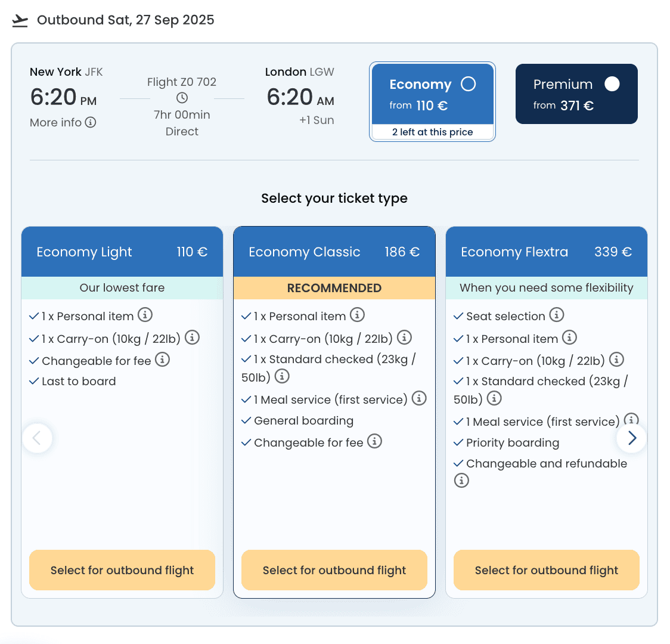670x644 pixels.
Task: Choose the Economy Classic 186 € header
Action: click(x=334, y=252)
